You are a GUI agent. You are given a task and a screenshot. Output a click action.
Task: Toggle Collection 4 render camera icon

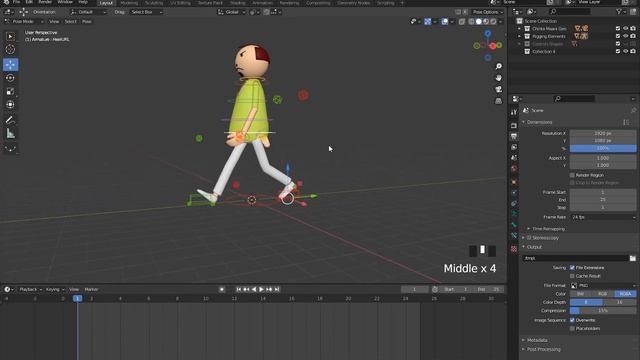[x=633, y=51]
